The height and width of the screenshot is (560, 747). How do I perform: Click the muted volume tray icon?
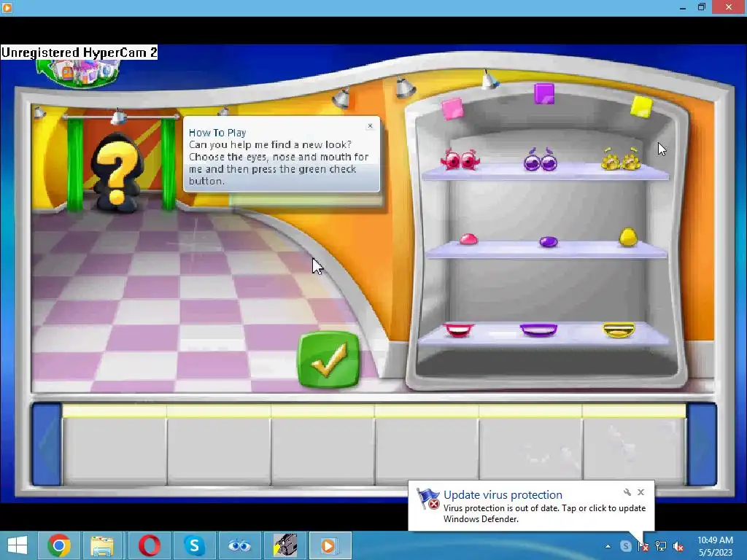(x=678, y=546)
